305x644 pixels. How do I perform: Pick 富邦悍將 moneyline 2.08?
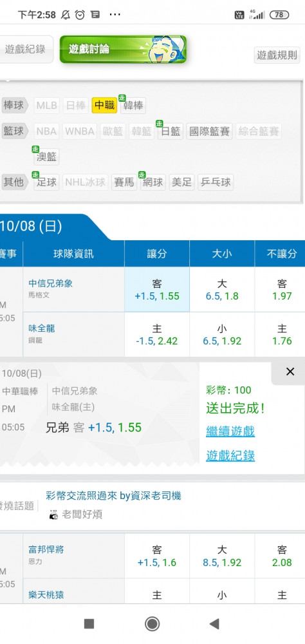tap(282, 556)
